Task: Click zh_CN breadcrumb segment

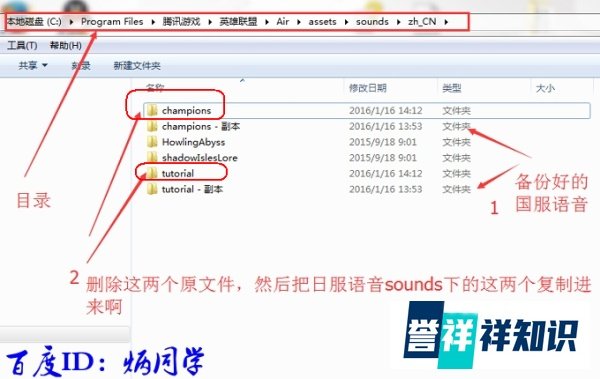Action: pos(422,21)
